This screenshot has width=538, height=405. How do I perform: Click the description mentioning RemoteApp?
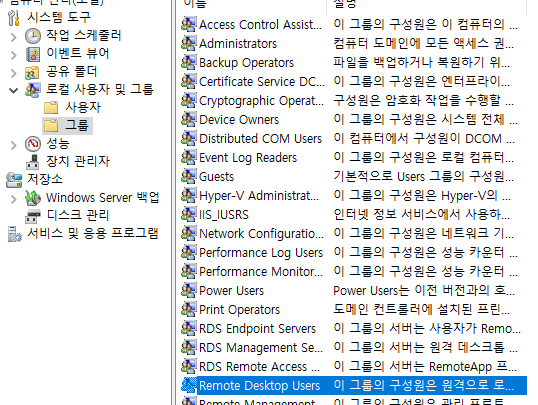pos(425,366)
